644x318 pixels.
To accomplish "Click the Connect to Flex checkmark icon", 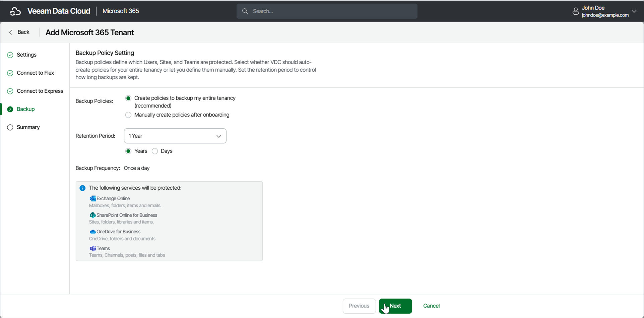I will 10,73.
